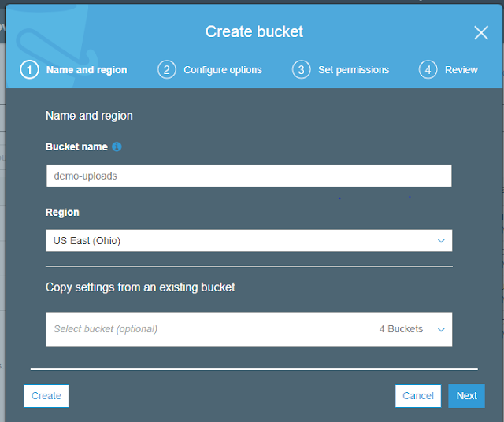This screenshot has height=422, width=504.
Task: Click the step 1 circle icon
Action: point(29,69)
